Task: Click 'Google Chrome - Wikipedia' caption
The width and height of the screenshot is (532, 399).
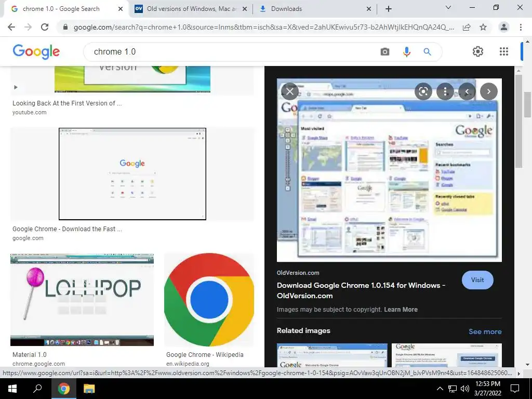Action: click(205, 354)
